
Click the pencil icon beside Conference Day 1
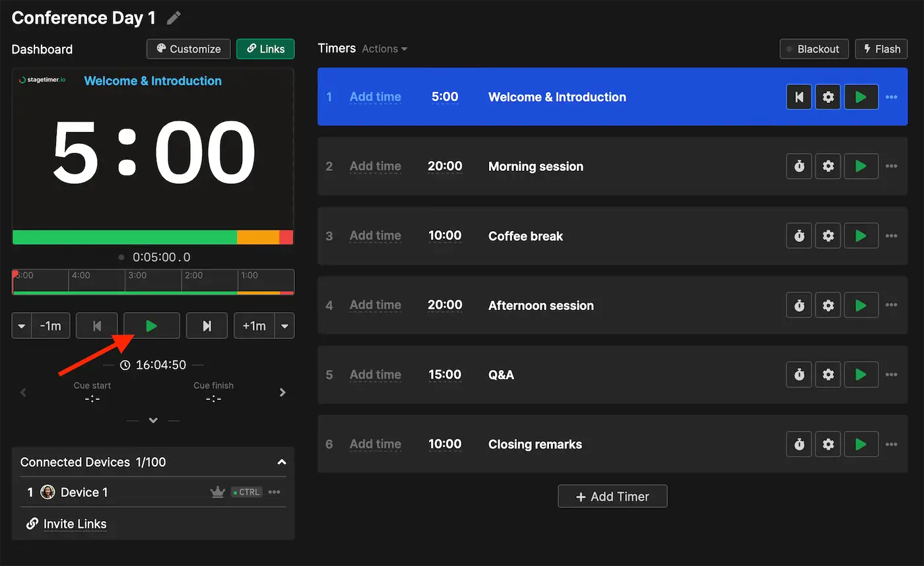point(174,18)
